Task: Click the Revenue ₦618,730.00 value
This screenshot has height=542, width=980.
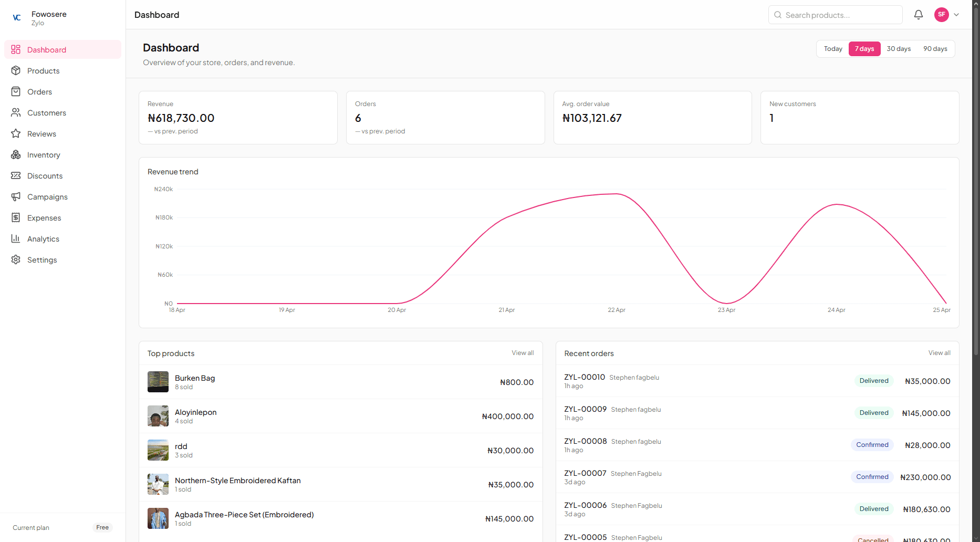Action: click(181, 118)
